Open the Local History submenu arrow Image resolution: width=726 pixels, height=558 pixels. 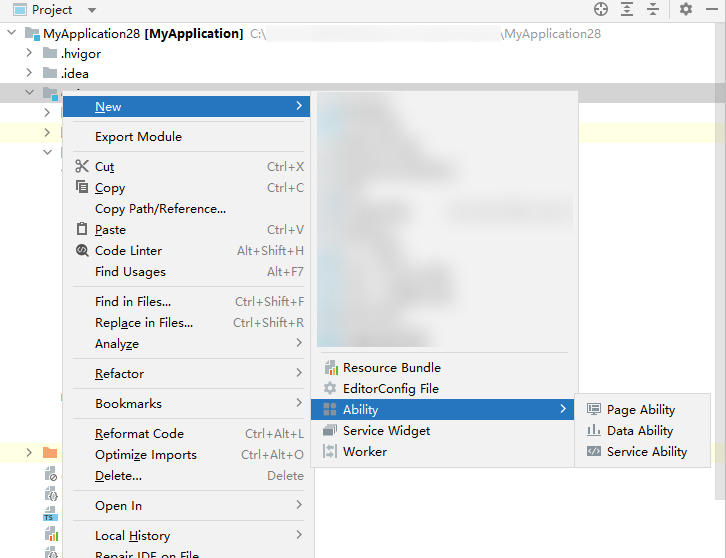click(299, 535)
